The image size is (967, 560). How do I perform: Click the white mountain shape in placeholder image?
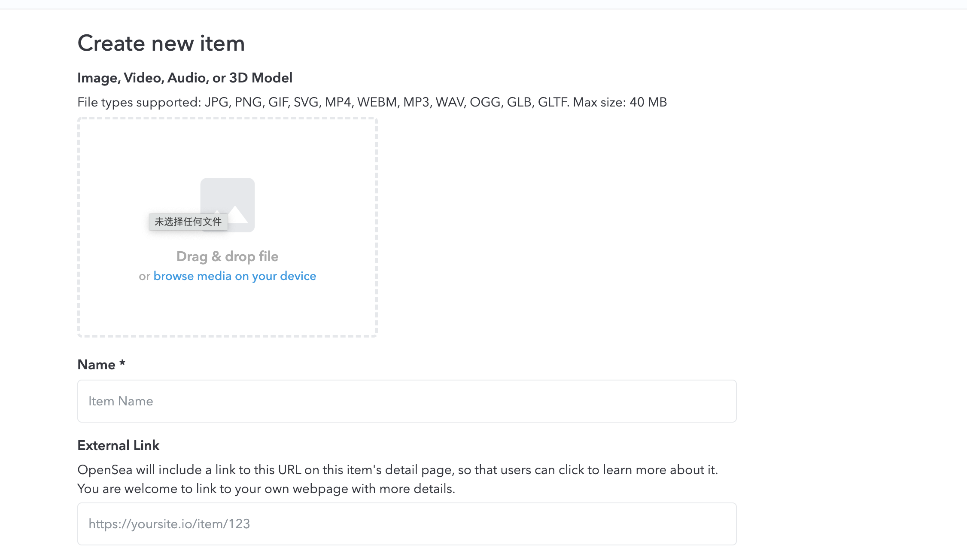point(237,214)
